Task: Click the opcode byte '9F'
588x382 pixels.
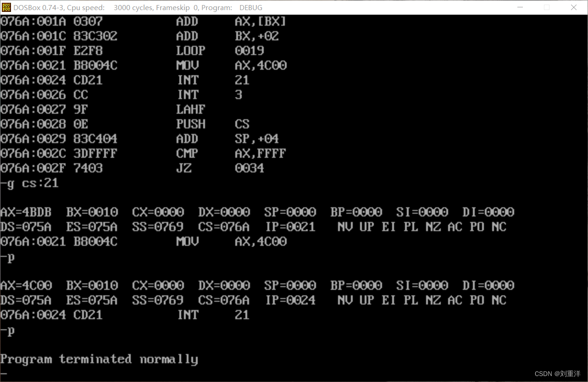Action: (x=81, y=109)
